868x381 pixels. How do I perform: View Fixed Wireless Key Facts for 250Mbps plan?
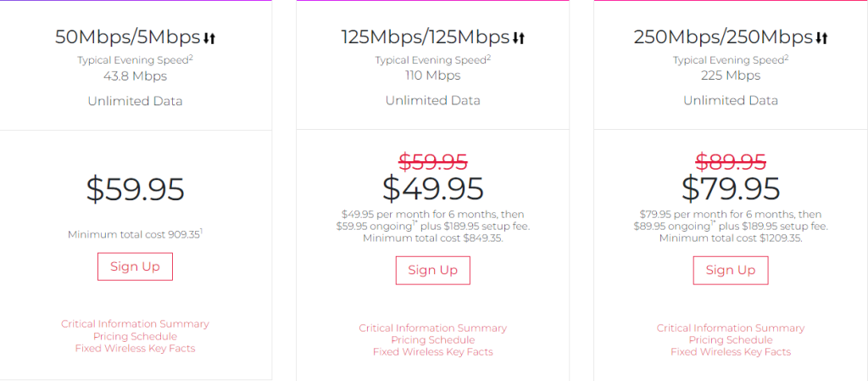(730, 351)
